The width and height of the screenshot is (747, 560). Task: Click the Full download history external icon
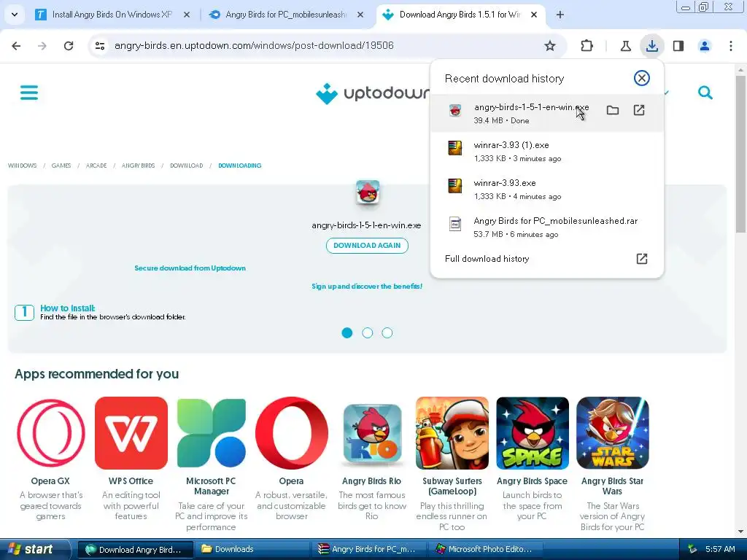point(642,259)
